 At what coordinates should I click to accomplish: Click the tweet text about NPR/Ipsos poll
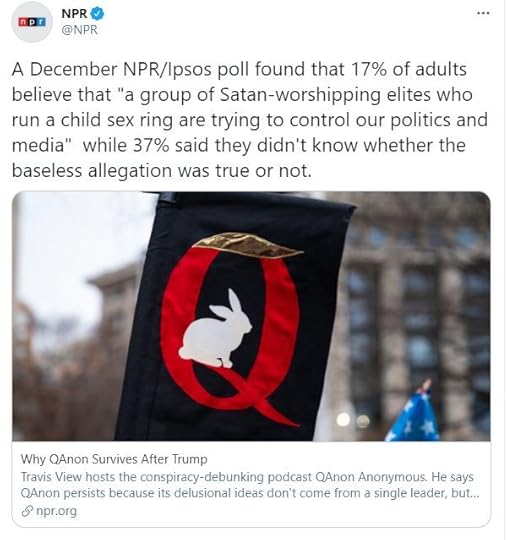click(x=250, y=120)
